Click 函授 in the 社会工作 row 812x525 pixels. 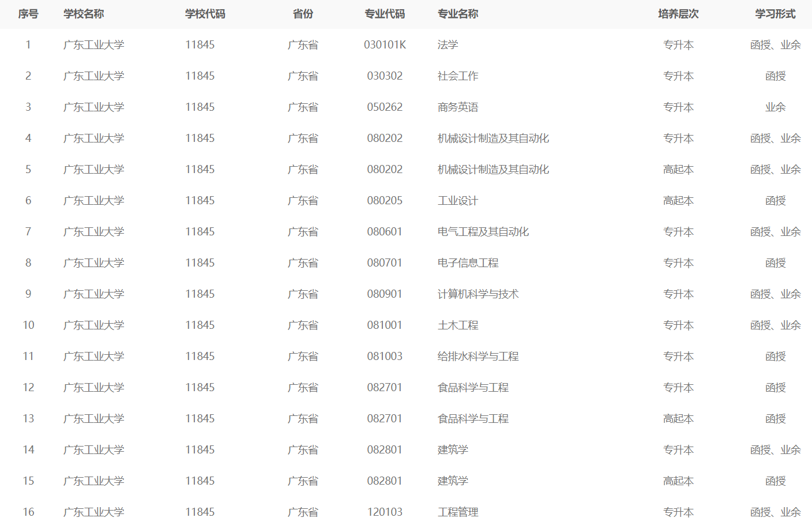click(775, 76)
